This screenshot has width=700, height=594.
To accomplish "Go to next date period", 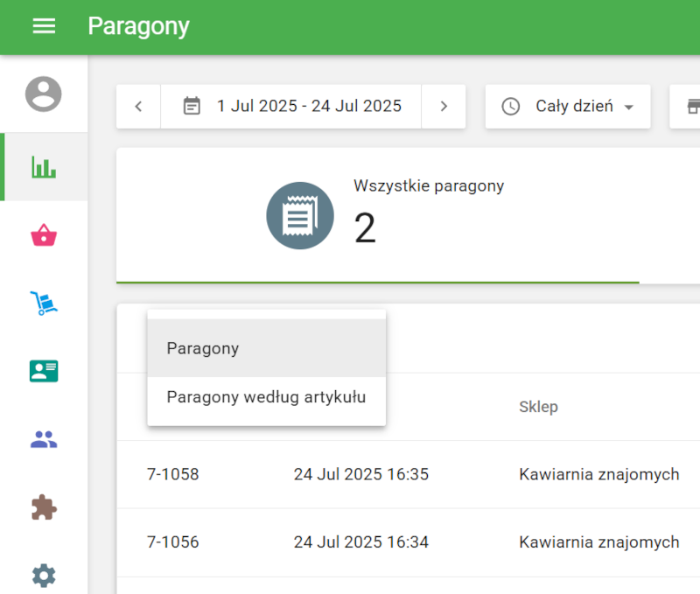I will 444,106.
